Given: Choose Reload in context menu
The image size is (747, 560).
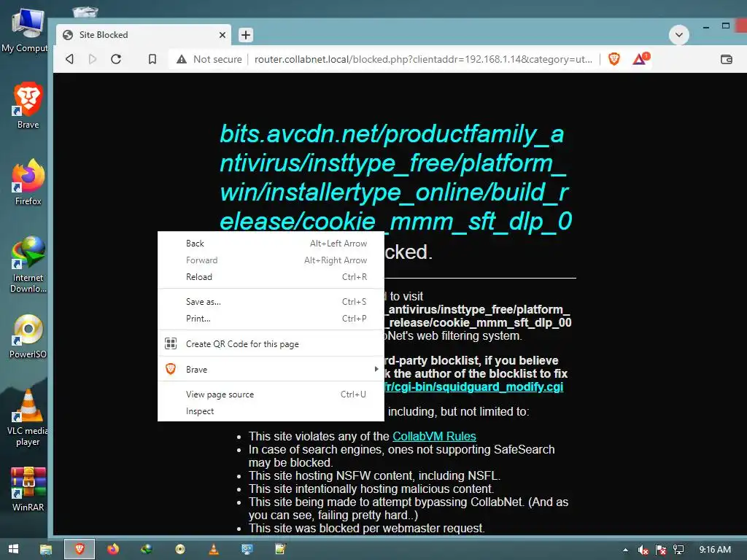Looking at the screenshot, I should [271, 276].
